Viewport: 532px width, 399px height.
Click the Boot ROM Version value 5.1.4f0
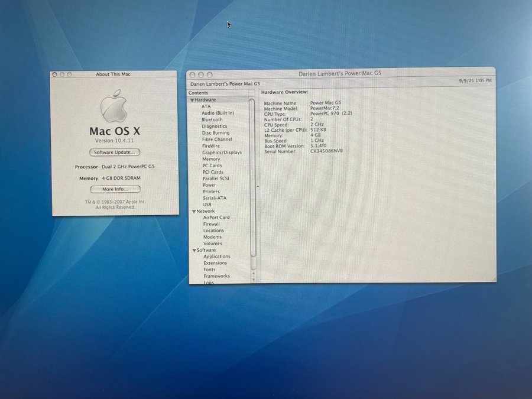318,145
